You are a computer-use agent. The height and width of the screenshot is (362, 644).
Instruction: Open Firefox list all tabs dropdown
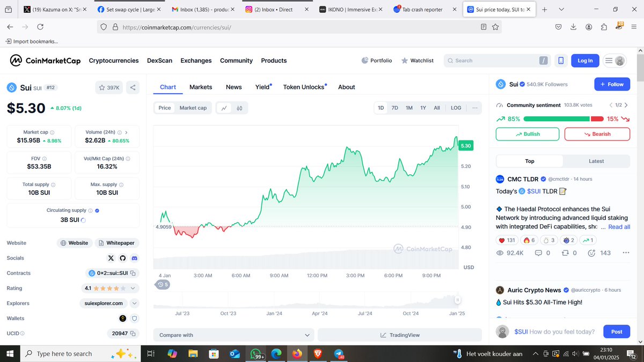561,10
